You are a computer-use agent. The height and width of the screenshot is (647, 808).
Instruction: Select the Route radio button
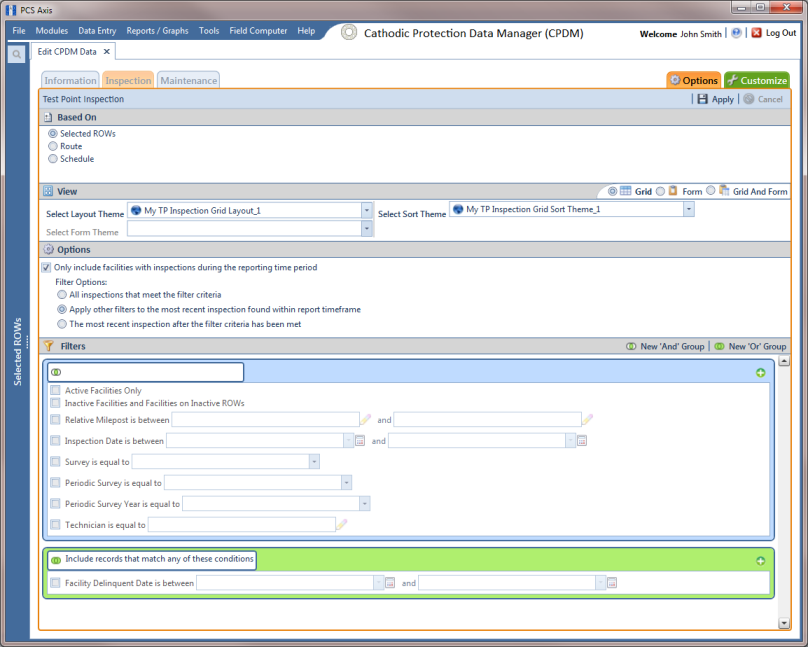(53, 146)
